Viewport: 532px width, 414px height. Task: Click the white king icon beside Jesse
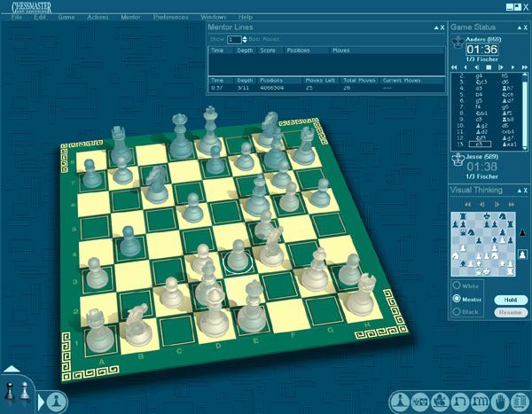click(x=458, y=160)
